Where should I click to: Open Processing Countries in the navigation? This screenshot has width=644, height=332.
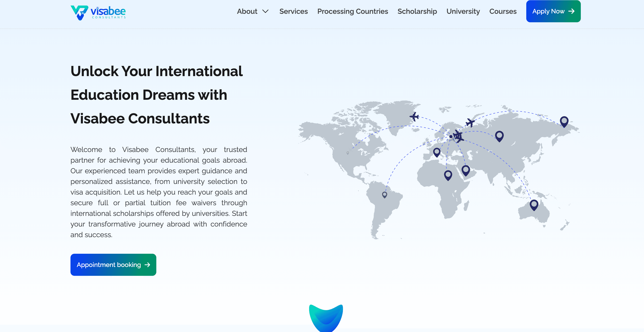point(352,11)
